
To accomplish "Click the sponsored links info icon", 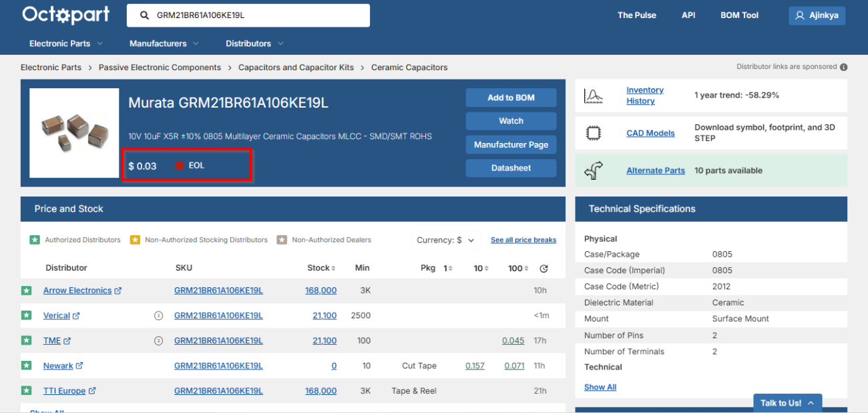I will 843,67.
